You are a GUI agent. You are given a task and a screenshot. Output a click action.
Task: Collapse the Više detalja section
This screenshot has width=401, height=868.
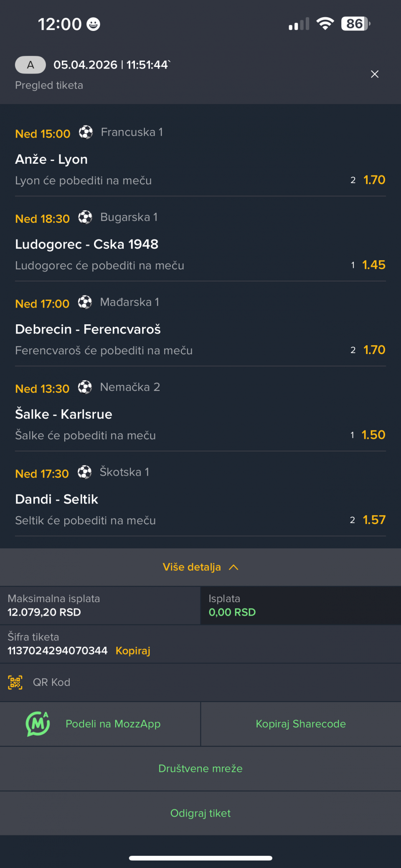coord(192,567)
